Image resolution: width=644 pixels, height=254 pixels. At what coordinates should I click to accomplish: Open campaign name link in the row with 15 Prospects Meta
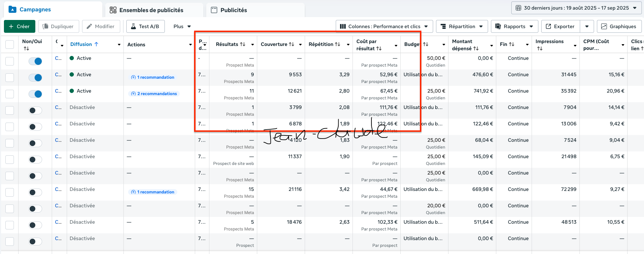coord(58,189)
